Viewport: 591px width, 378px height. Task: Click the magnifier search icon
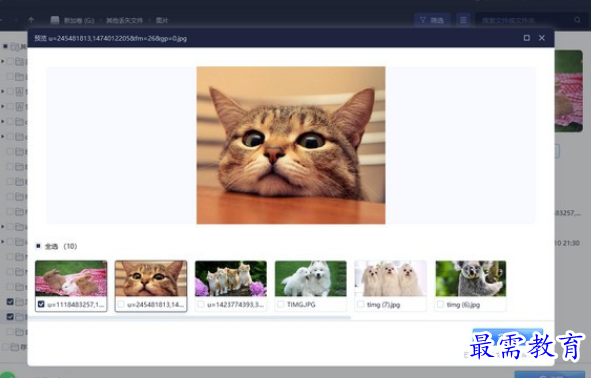pos(577,20)
